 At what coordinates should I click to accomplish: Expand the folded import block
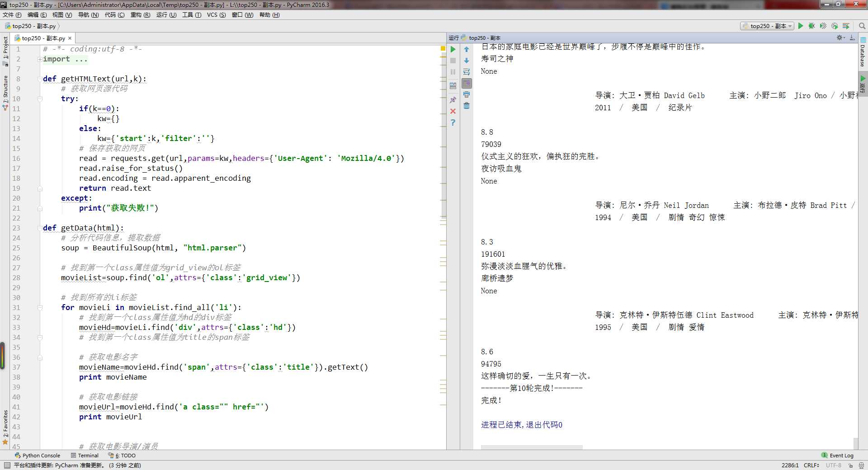[x=40, y=59]
